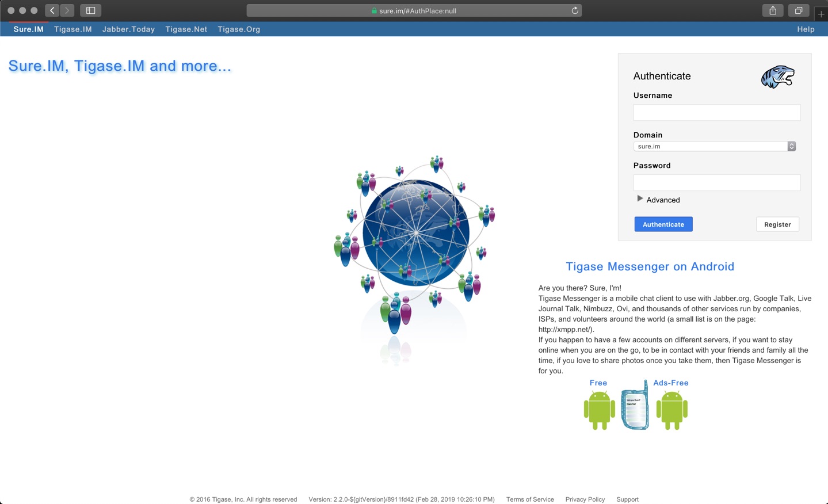Focus the Password input field
Viewport: 828px width, 504px height.
(716, 182)
